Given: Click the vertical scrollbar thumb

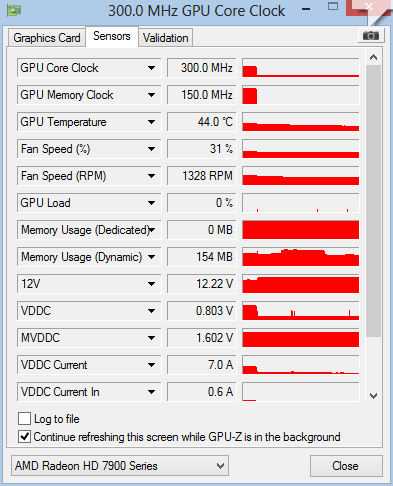Looking at the screenshot, I should coord(373,201).
